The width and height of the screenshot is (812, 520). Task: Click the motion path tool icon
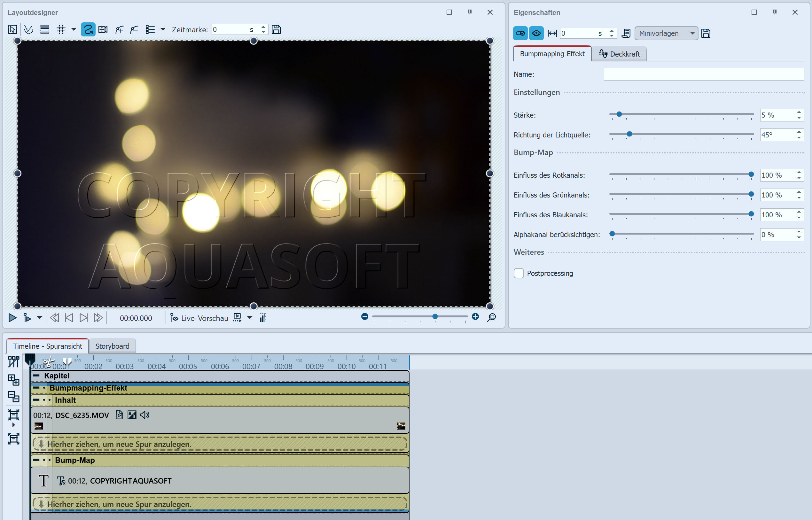88,30
